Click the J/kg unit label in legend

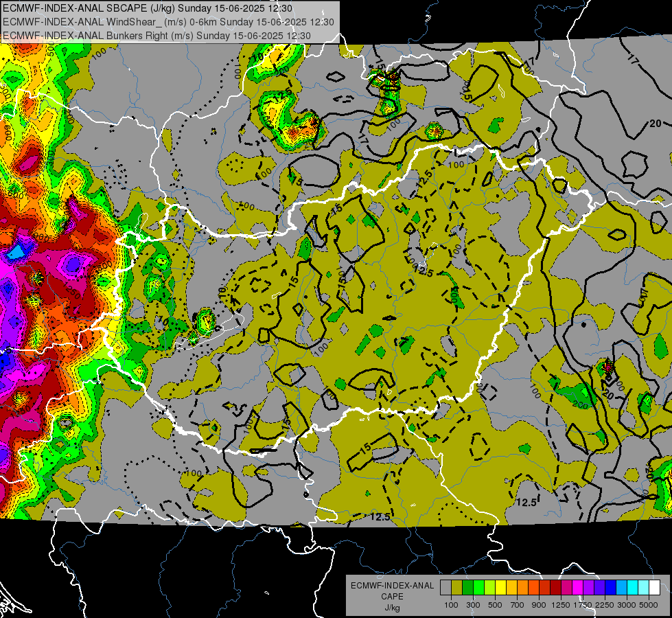coord(392,608)
